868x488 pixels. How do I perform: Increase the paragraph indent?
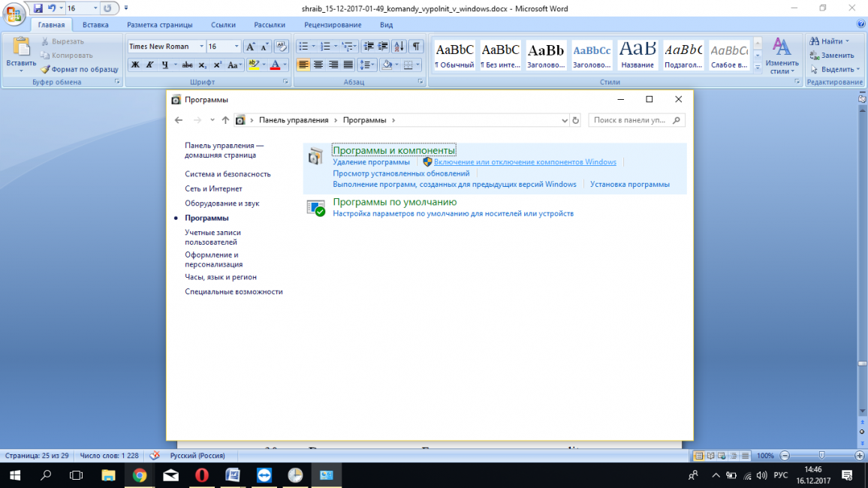pos(382,47)
